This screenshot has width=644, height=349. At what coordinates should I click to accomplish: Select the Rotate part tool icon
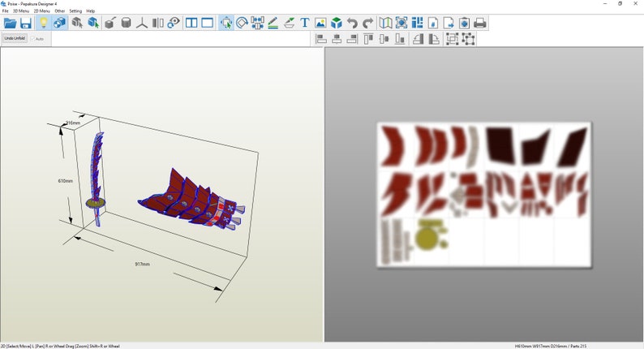coord(242,23)
